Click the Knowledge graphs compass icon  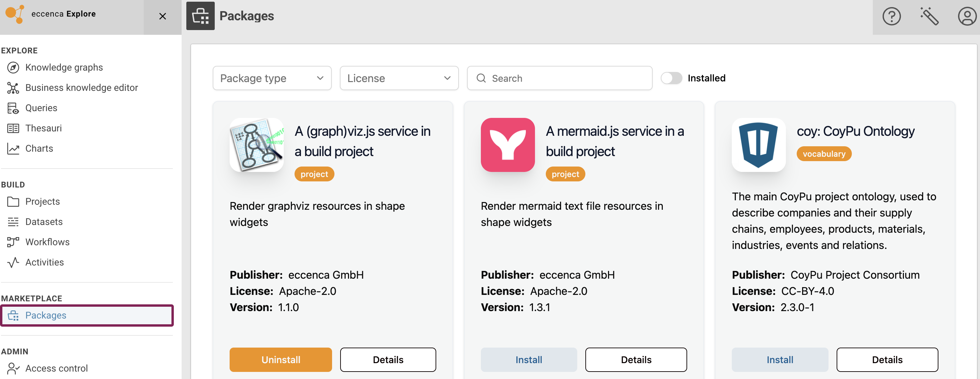coord(13,68)
